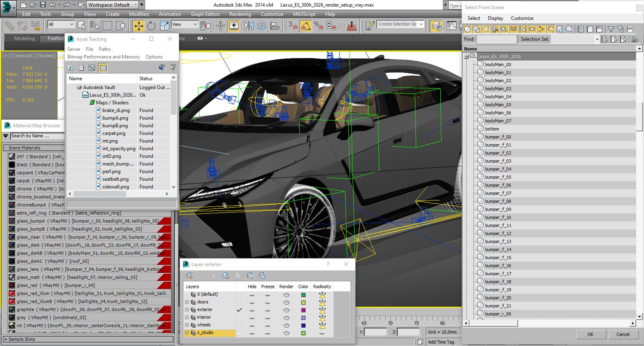
Task: Click the Select and Link chain icon
Action: click(9, 26)
